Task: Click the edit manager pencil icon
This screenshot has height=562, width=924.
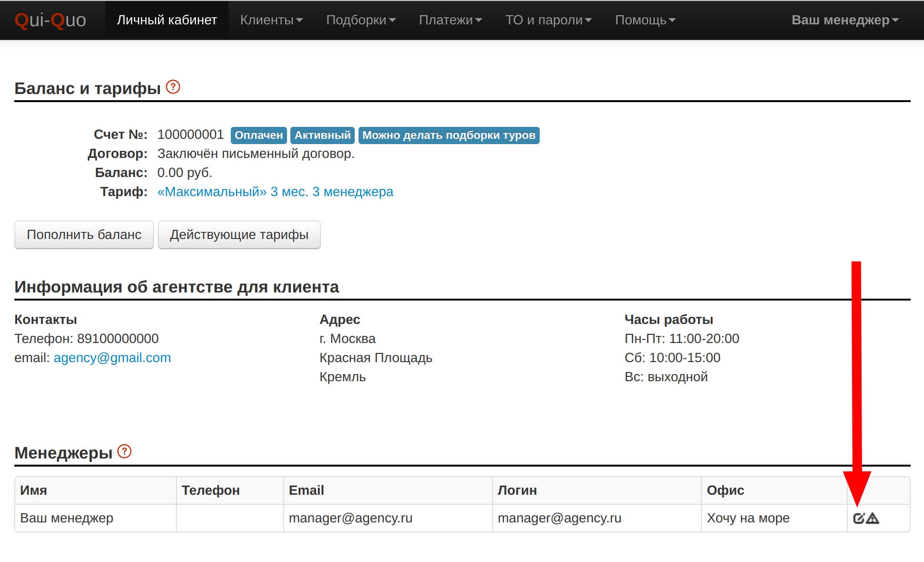Action: click(859, 518)
